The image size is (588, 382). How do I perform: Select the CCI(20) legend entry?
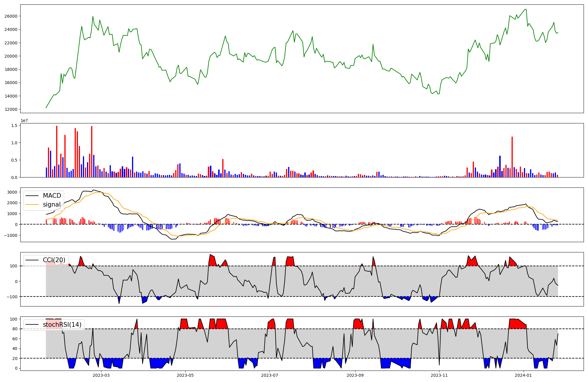pyautogui.click(x=54, y=260)
